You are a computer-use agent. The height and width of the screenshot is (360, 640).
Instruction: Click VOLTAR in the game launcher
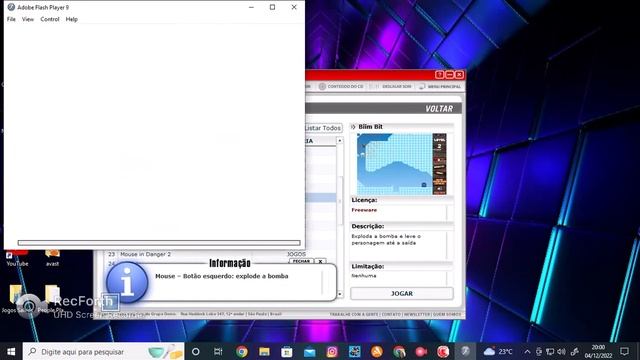coord(439,109)
